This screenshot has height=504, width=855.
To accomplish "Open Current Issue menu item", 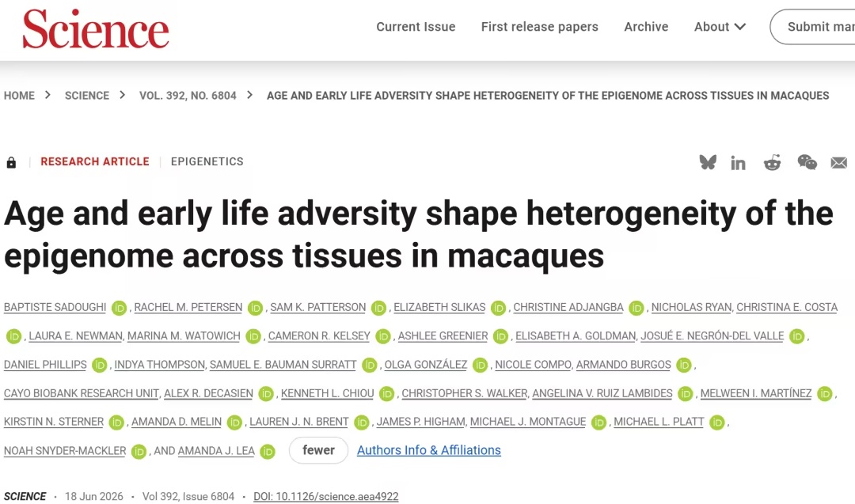I will 416,27.
